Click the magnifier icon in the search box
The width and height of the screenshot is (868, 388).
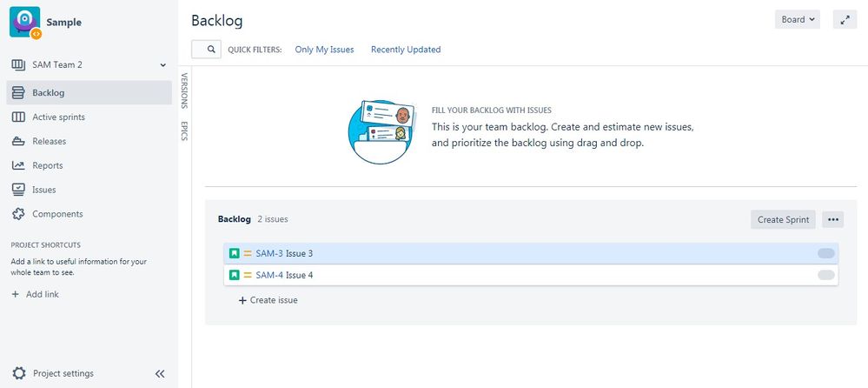tap(211, 50)
